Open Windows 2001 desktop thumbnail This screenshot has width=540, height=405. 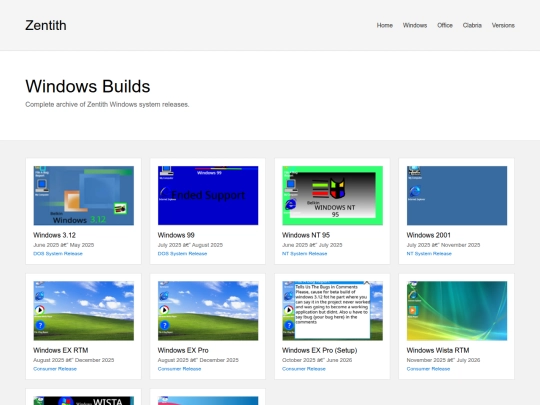457,196
